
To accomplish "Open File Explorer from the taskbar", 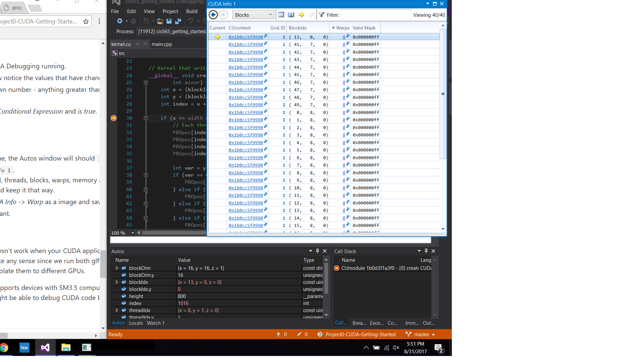I will coord(66,348).
